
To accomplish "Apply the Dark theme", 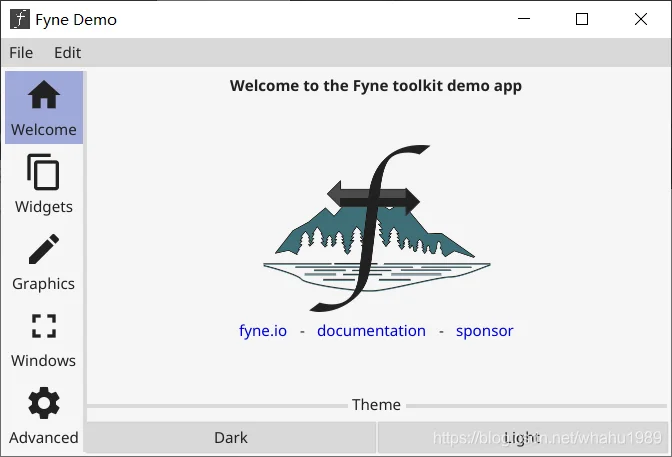I will (231, 437).
